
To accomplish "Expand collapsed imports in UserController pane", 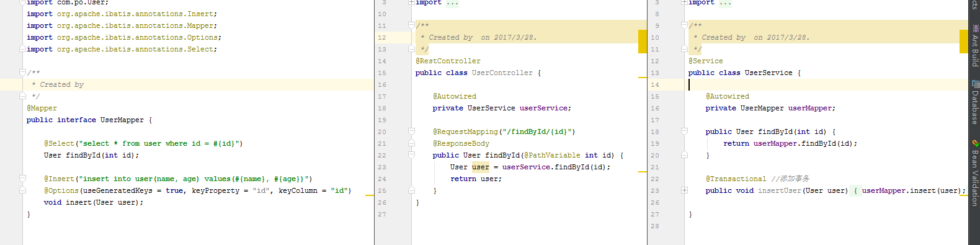I will [x=411, y=2].
